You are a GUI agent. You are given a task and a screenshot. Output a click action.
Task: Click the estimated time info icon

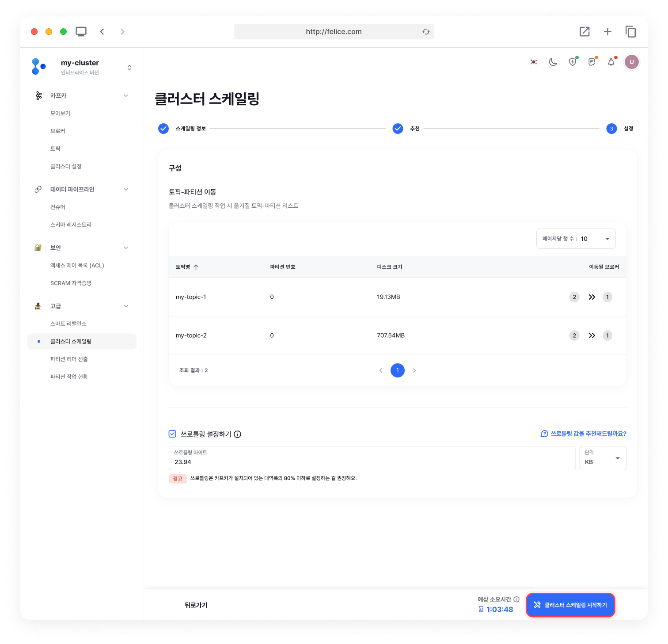pos(516,599)
